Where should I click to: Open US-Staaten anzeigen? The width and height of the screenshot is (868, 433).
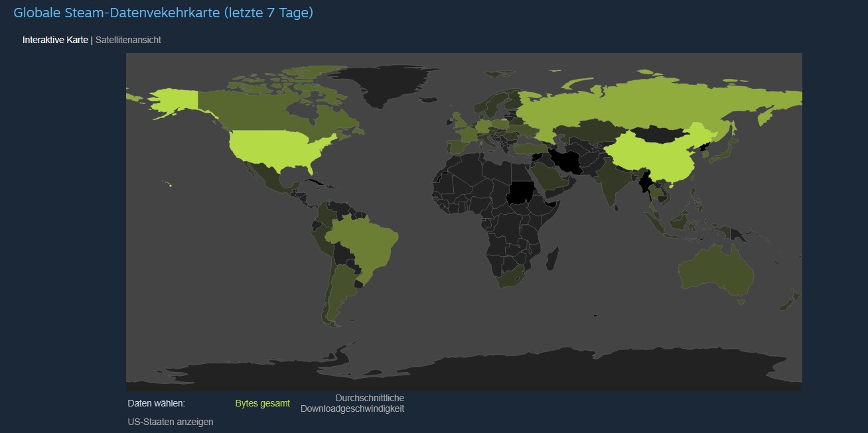[x=171, y=422]
